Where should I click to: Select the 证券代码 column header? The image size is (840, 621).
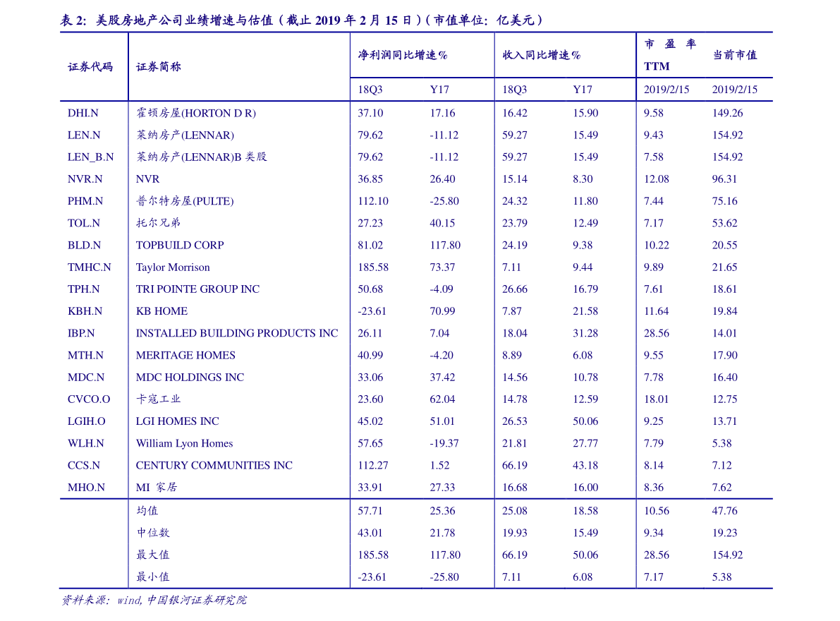click(x=90, y=67)
